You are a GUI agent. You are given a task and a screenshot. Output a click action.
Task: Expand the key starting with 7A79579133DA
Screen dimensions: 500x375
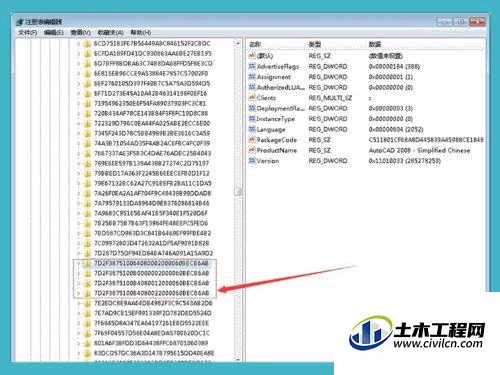click(79, 203)
